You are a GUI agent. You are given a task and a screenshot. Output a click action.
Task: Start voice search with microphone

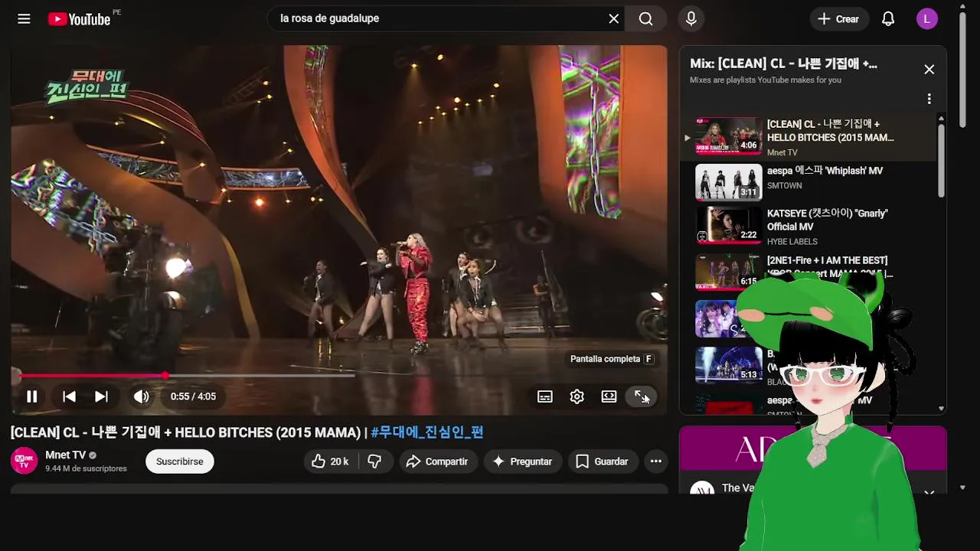pos(691,19)
